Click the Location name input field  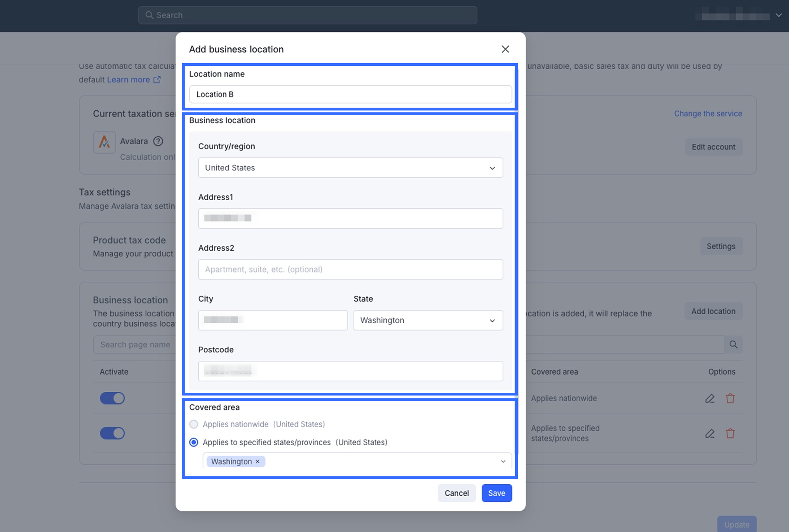pyautogui.click(x=350, y=94)
